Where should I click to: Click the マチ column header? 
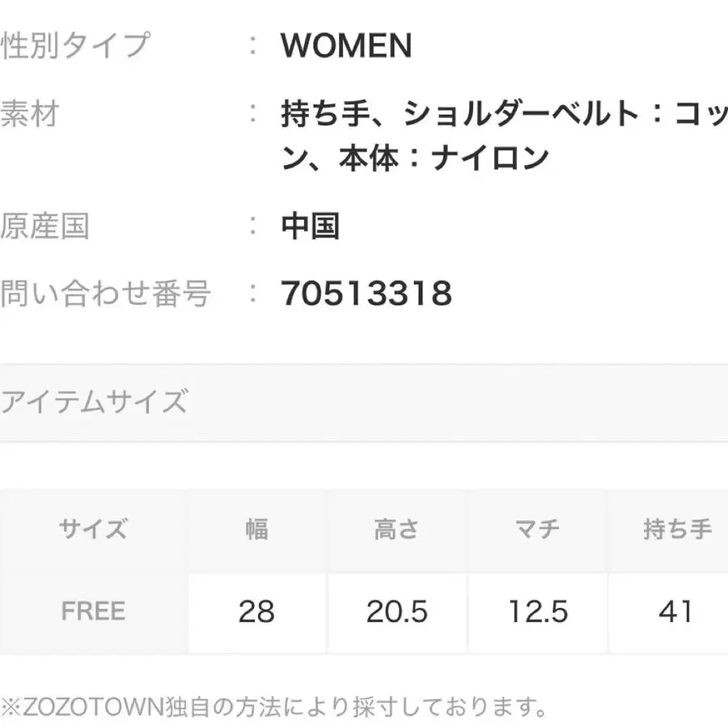click(x=538, y=530)
